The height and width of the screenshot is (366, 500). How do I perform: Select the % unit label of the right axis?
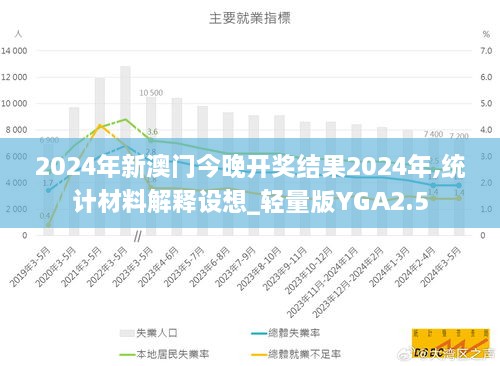[486, 34]
